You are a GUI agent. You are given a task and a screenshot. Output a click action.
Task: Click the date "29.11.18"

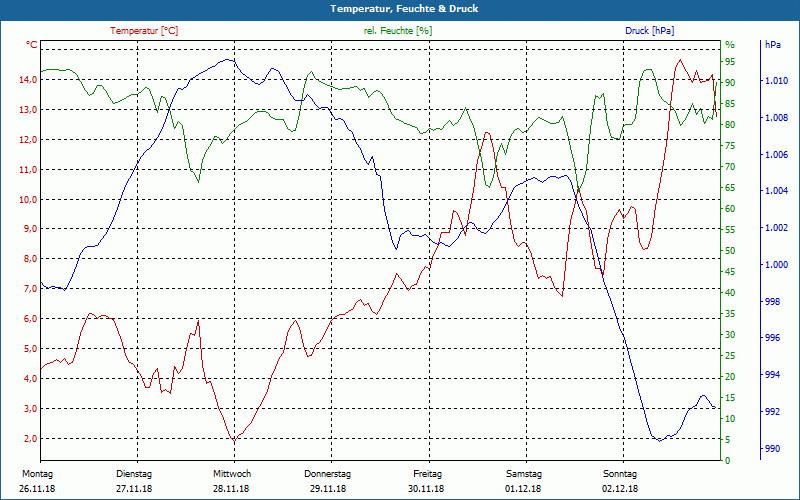328,489
